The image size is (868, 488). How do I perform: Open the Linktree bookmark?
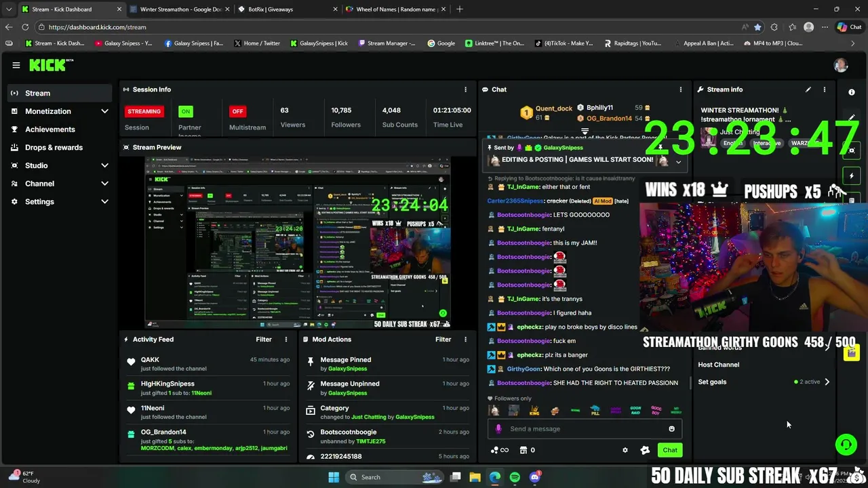tap(494, 43)
